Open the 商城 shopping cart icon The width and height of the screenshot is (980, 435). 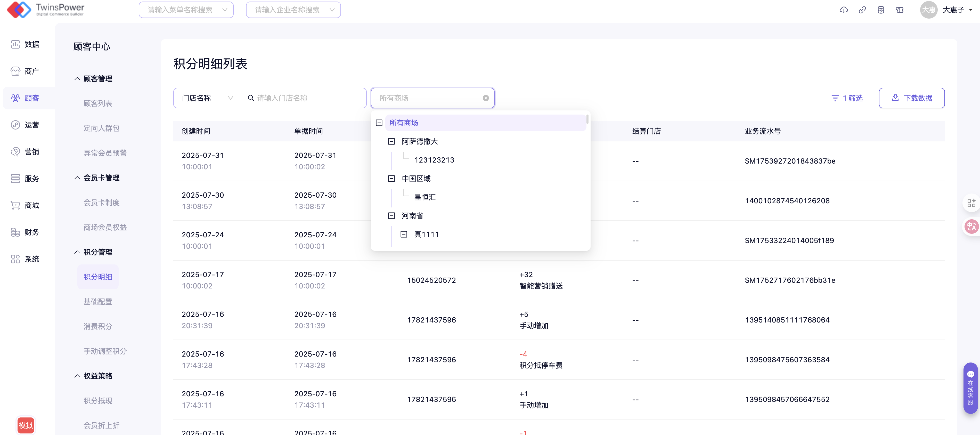click(15, 206)
